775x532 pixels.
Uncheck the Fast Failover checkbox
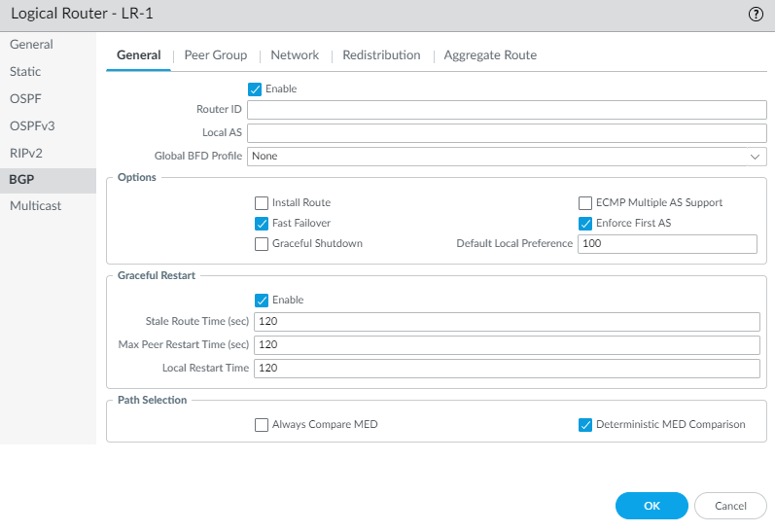(x=261, y=224)
